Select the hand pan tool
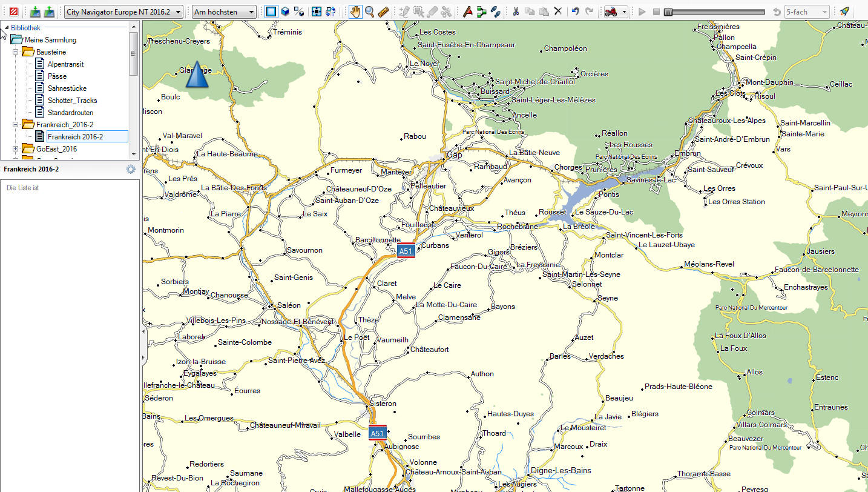 click(x=355, y=12)
